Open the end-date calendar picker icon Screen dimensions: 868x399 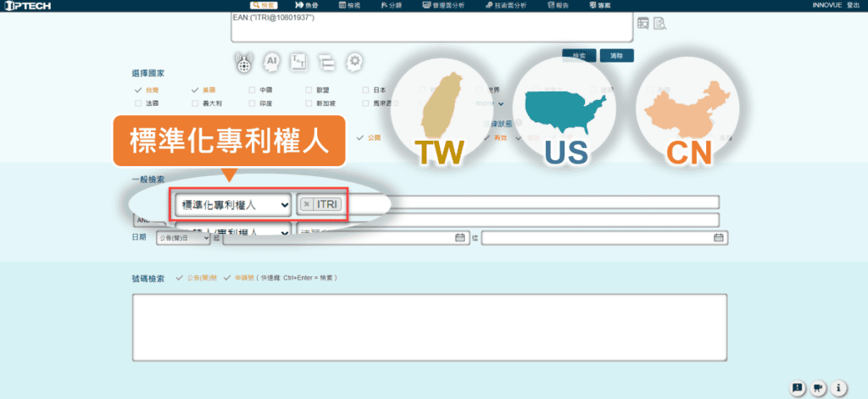[x=719, y=238]
